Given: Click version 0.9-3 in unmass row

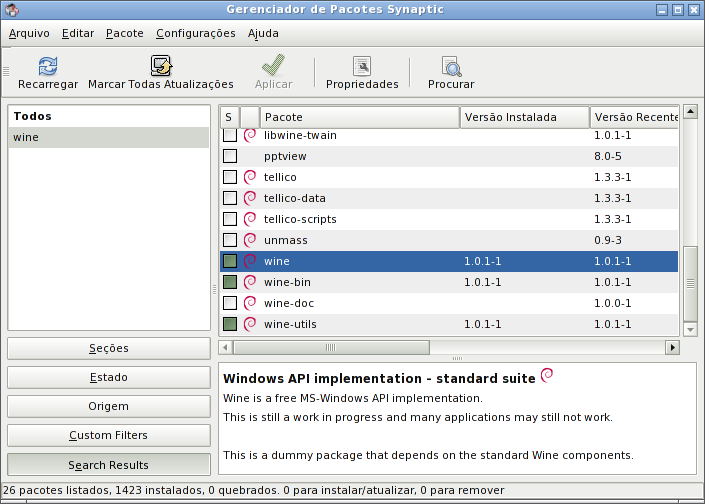Looking at the screenshot, I should [607, 240].
